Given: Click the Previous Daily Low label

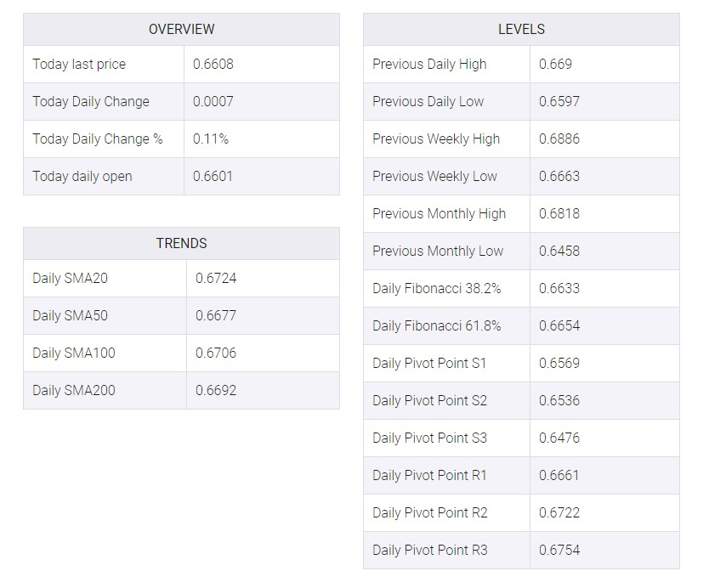Looking at the screenshot, I should [x=428, y=102].
